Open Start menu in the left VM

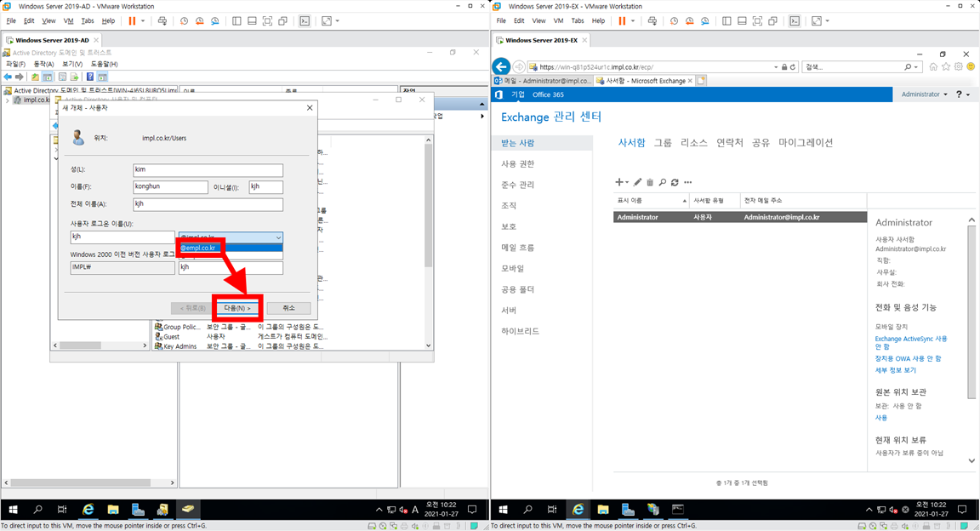coord(13,509)
